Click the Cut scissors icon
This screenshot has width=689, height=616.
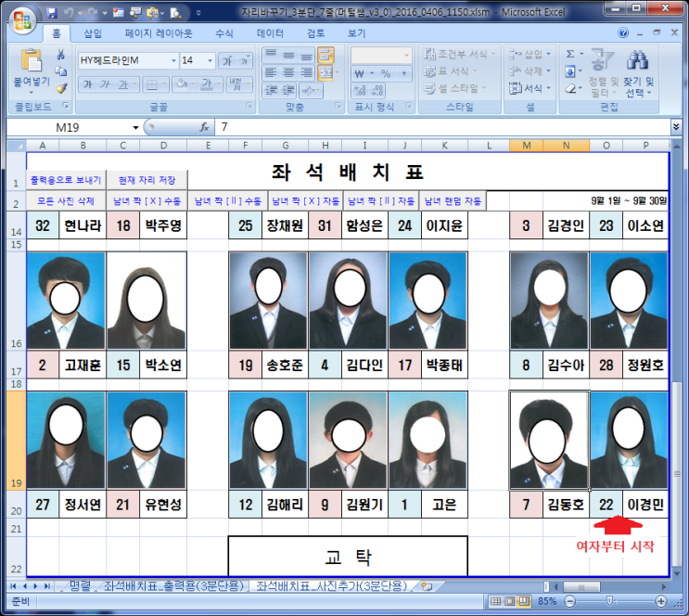click(x=61, y=56)
